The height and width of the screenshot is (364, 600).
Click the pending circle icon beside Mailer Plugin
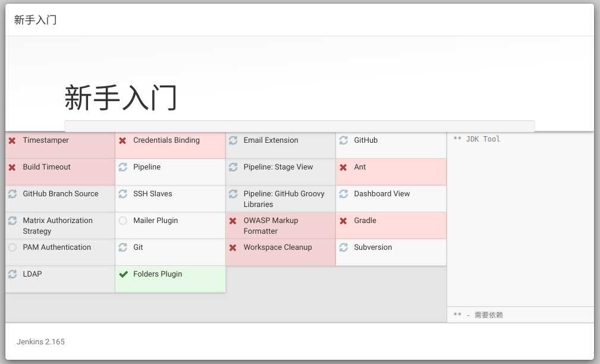[122, 221]
